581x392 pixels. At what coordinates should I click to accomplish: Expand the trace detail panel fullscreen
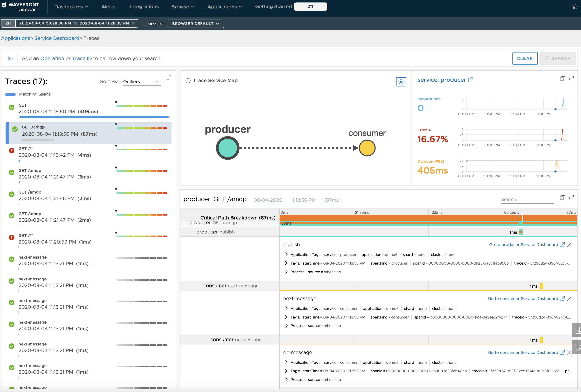(x=571, y=197)
